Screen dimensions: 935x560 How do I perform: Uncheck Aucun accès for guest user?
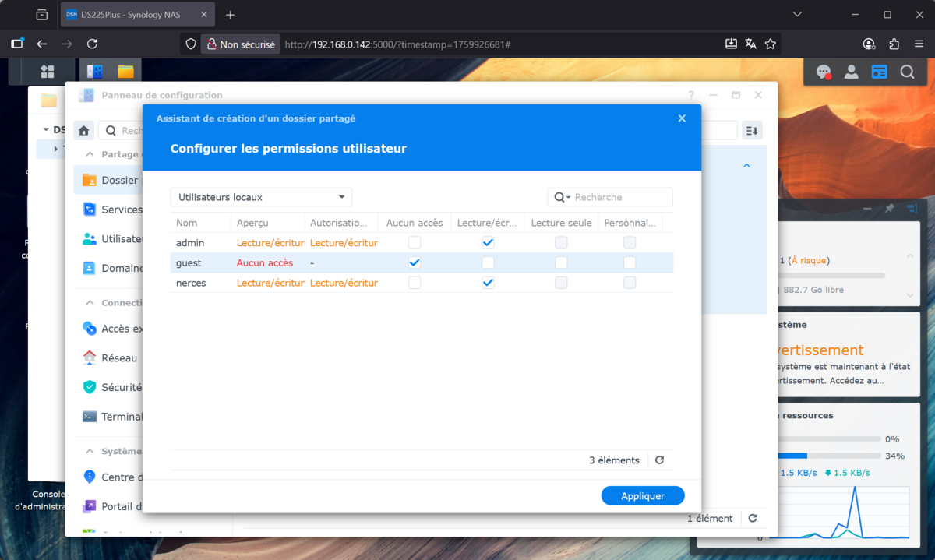(x=414, y=262)
